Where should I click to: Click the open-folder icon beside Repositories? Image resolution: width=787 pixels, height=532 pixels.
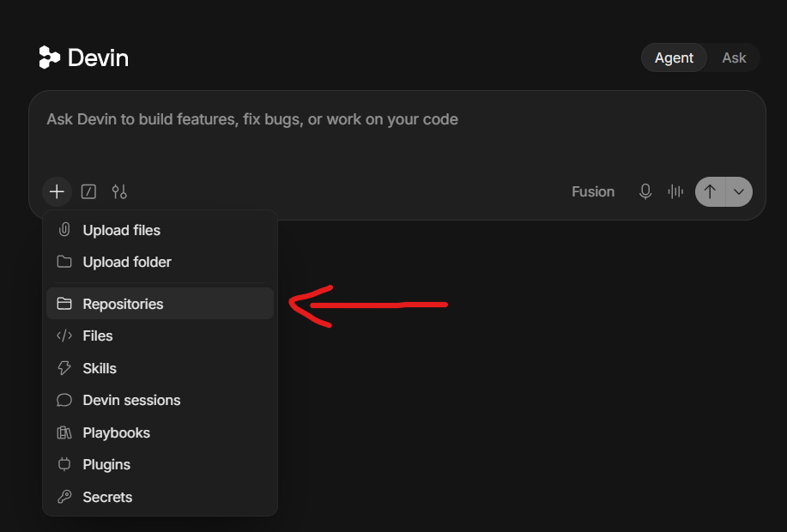[x=64, y=304]
